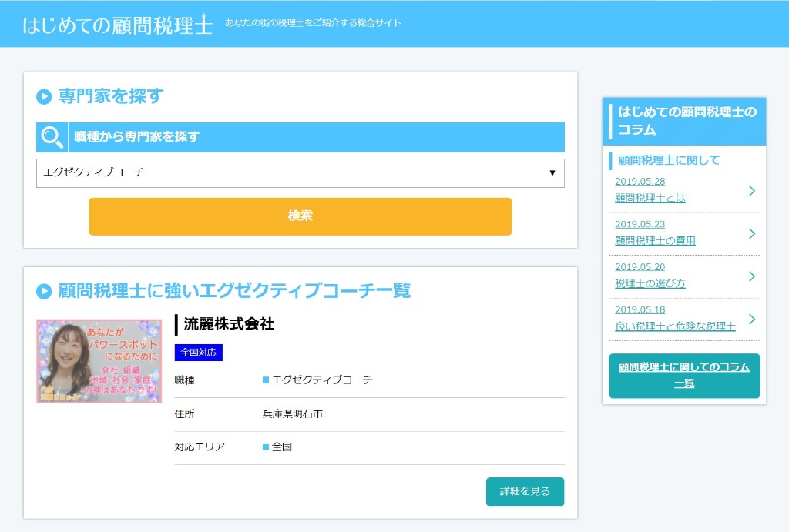Click the blue 全国対応 badge
Viewport: 789px width, 532px height.
(198, 353)
